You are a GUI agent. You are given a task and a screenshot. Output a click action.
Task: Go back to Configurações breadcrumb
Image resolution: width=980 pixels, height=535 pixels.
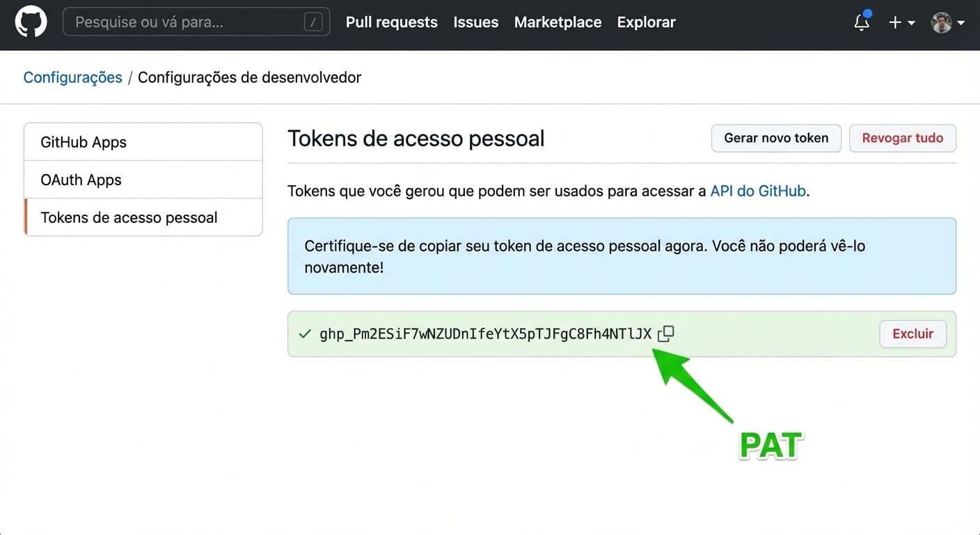pos(73,77)
